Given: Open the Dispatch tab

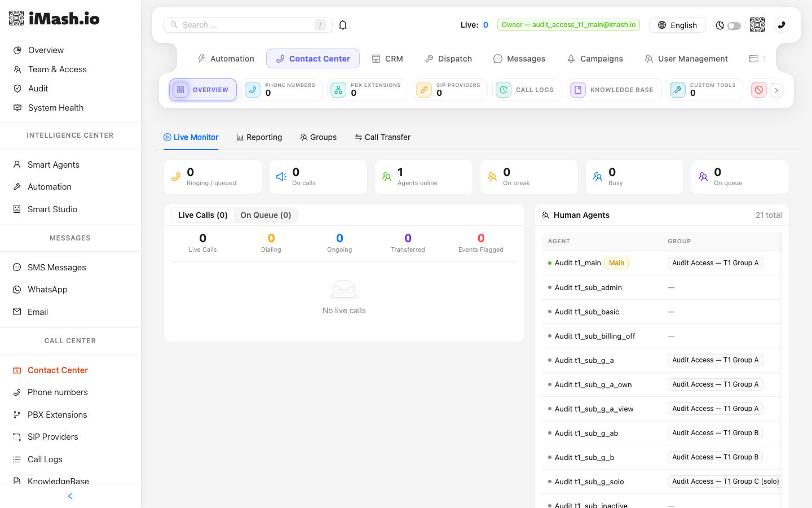Looking at the screenshot, I should 448,59.
